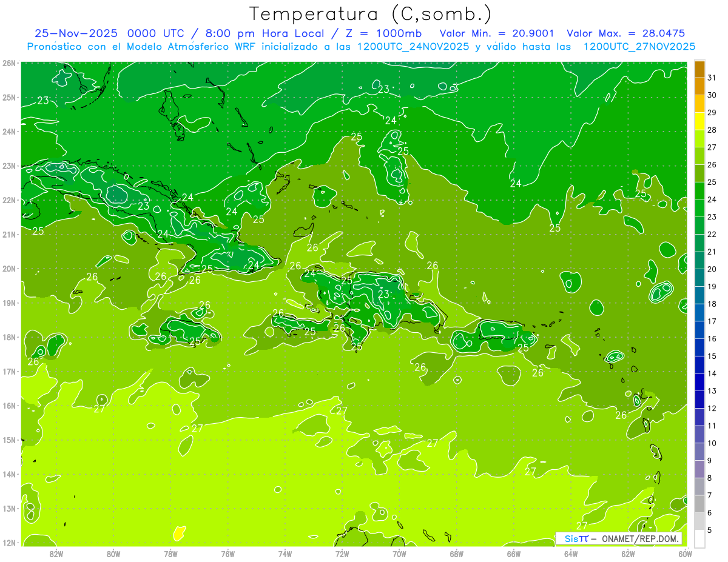Click color scale value 13
This screenshot has height=562, width=728.
(712, 391)
